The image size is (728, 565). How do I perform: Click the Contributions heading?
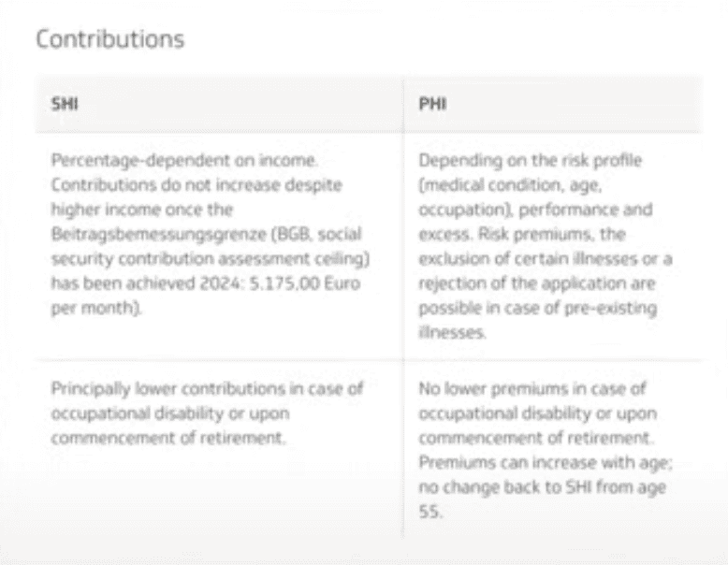tap(110, 39)
